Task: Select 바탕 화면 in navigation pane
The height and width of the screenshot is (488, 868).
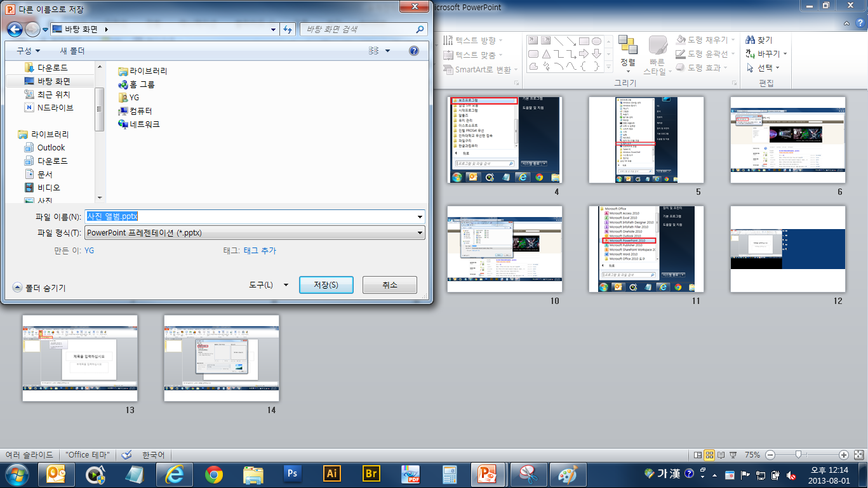Action: (53, 81)
